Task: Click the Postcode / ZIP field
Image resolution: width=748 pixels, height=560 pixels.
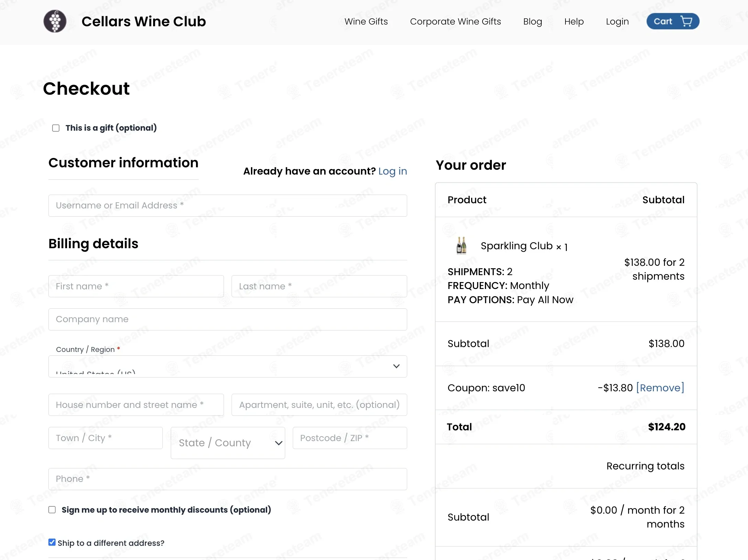Action: (x=350, y=438)
